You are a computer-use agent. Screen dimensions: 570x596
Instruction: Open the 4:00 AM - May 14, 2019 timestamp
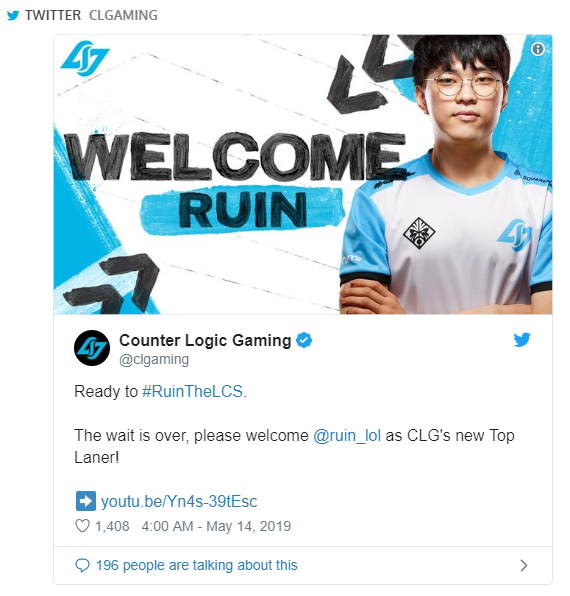pyautogui.click(x=216, y=526)
